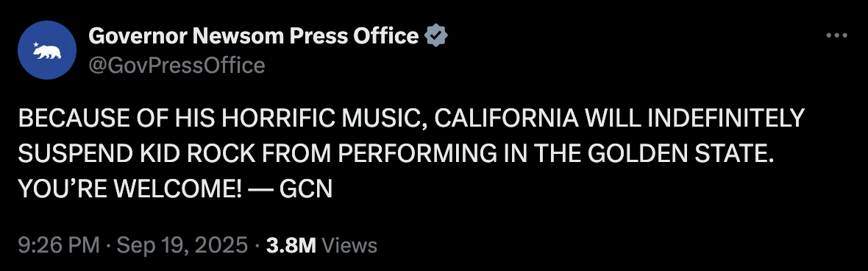This screenshot has width=868, height=271.
Task: Click the GCN signature at tweet end
Action: (x=305, y=189)
